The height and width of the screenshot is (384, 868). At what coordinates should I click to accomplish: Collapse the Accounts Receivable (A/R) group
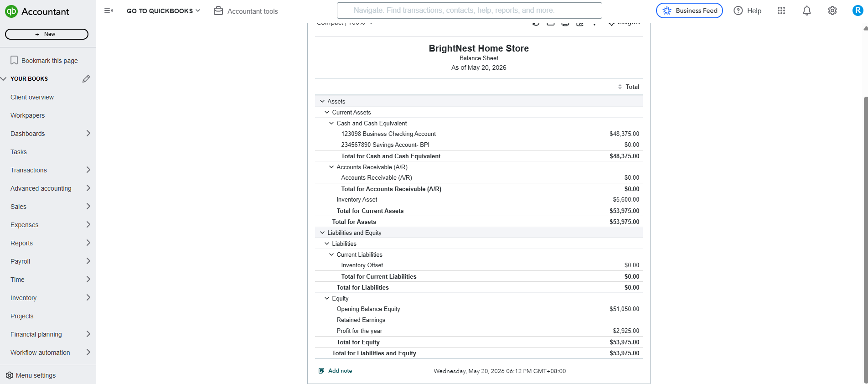pos(331,167)
